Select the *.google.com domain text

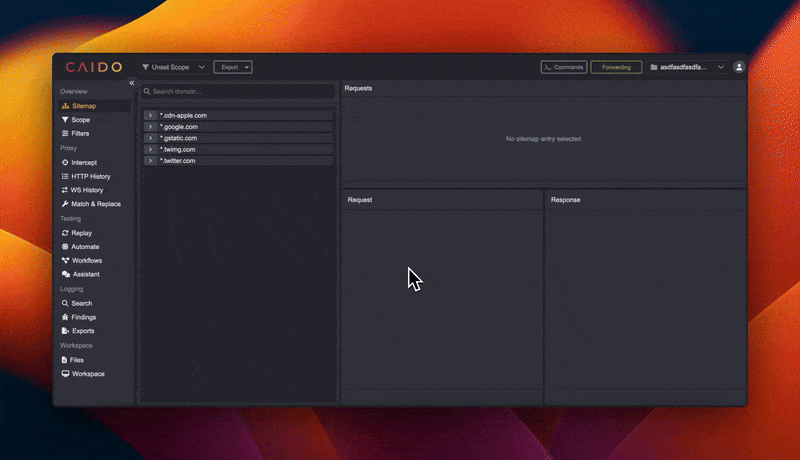coord(179,126)
